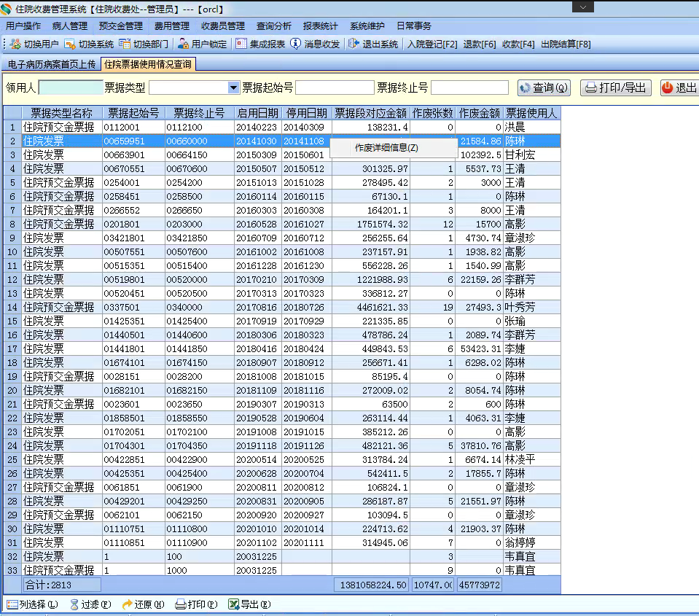
Task: Click the 退出系统 exit system icon
Action: 354,44
